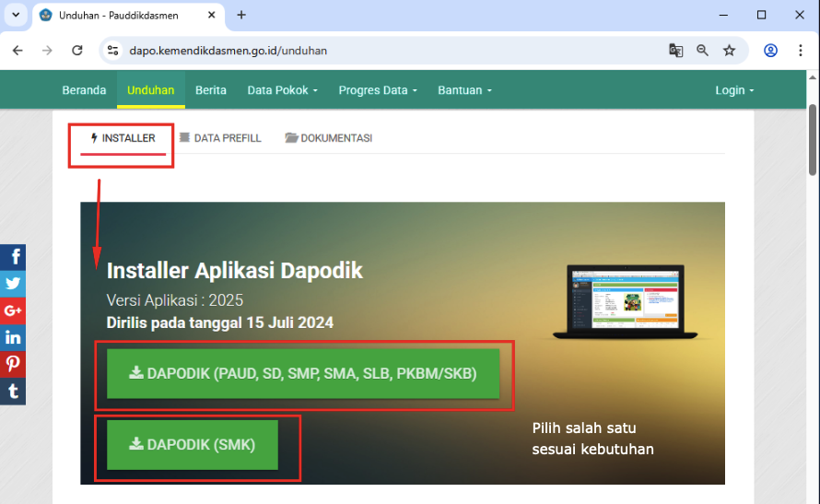
Task: Click the laptop Dapodik preview image
Action: (x=626, y=301)
